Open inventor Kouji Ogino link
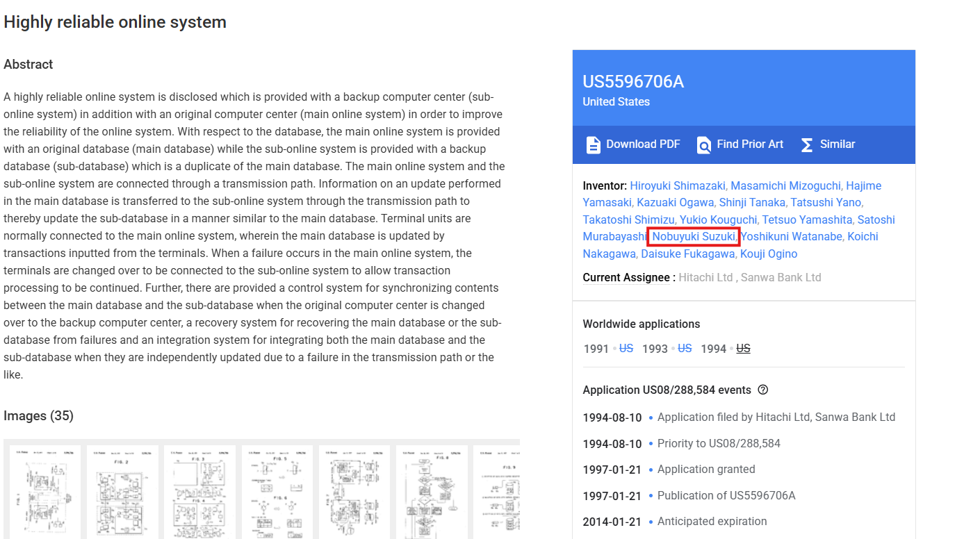This screenshot has height=539, width=980. pos(768,254)
